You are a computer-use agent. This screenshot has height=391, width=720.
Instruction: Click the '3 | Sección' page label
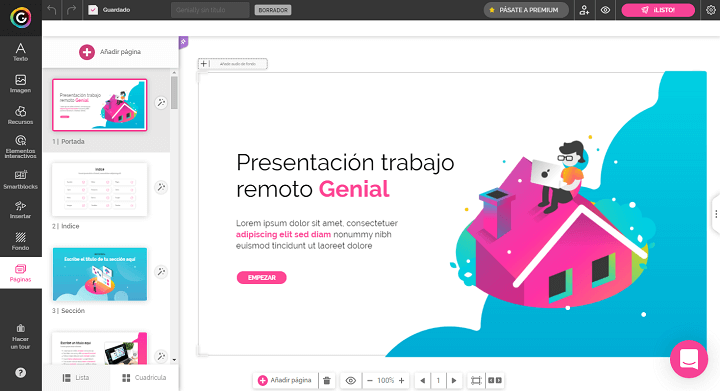pos(68,311)
